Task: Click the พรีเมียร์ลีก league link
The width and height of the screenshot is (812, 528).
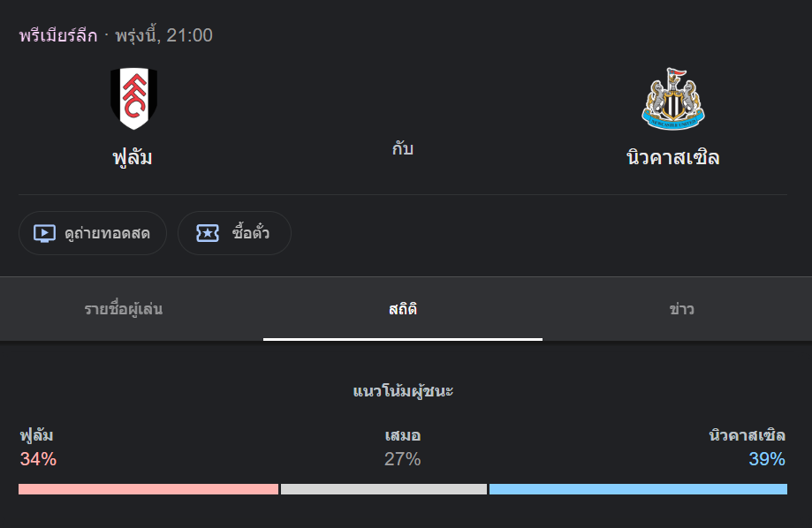Action: (58, 35)
